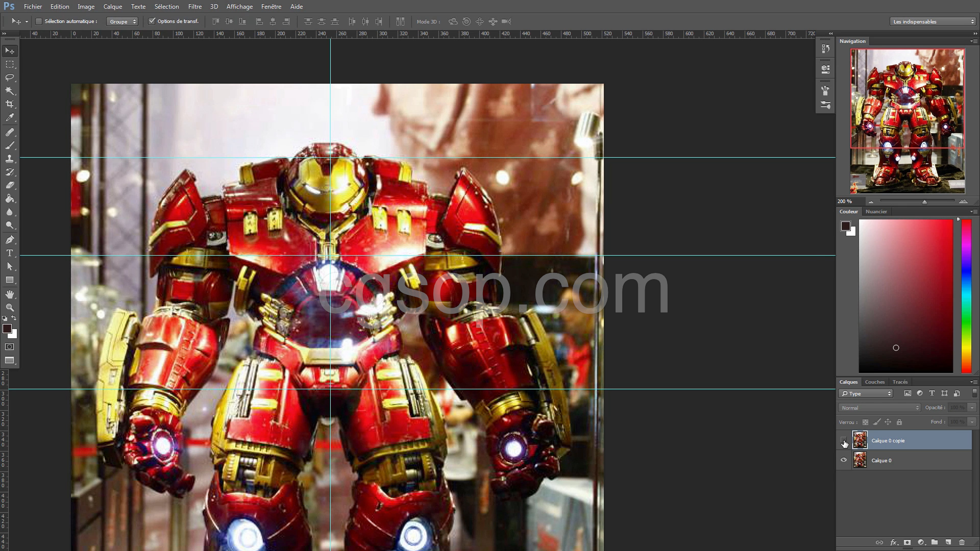Click the delete layer trash icon

962,542
